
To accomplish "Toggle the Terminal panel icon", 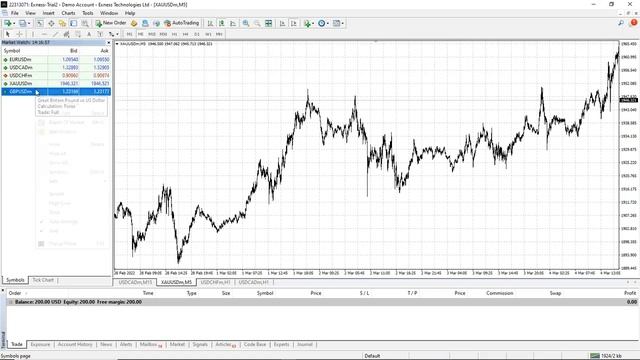I will tap(73, 23).
